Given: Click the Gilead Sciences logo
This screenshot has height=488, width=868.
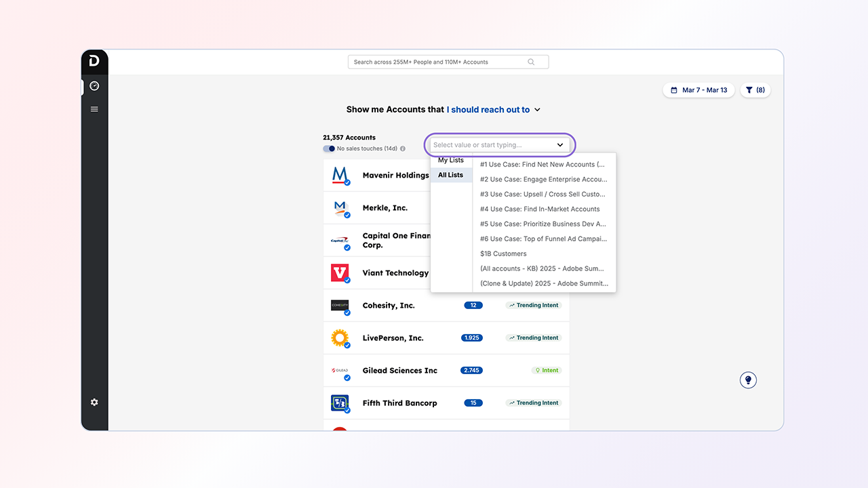Looking at the screenshot, I should coord(340,371).
